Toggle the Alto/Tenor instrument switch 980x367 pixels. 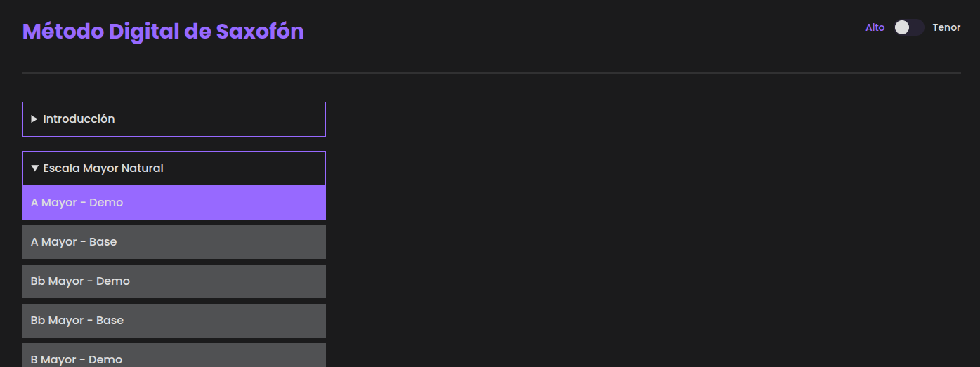(909, 27)
